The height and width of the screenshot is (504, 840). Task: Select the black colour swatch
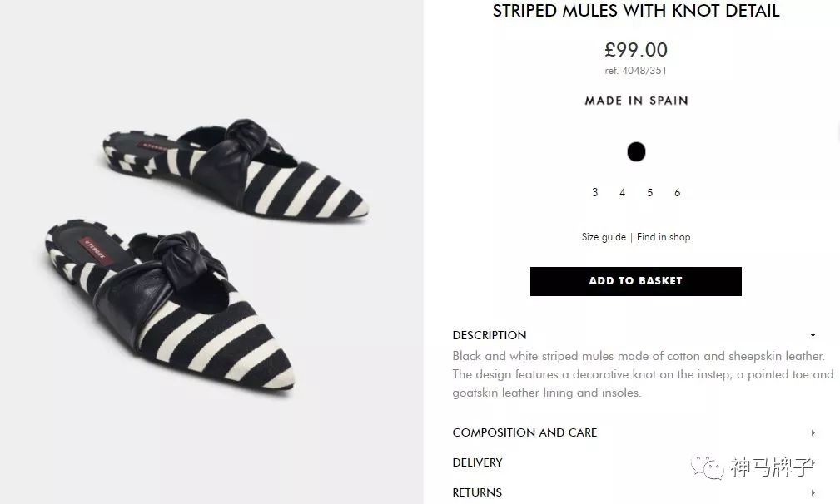click(636, 151)
